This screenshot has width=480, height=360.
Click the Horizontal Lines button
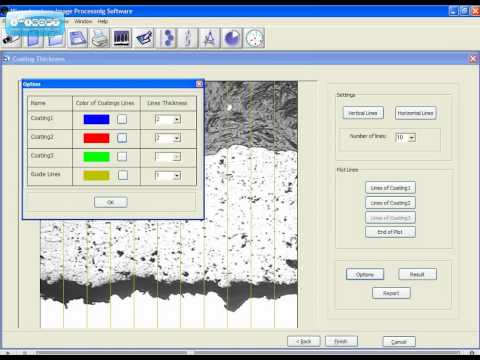(x=415, y=113)
